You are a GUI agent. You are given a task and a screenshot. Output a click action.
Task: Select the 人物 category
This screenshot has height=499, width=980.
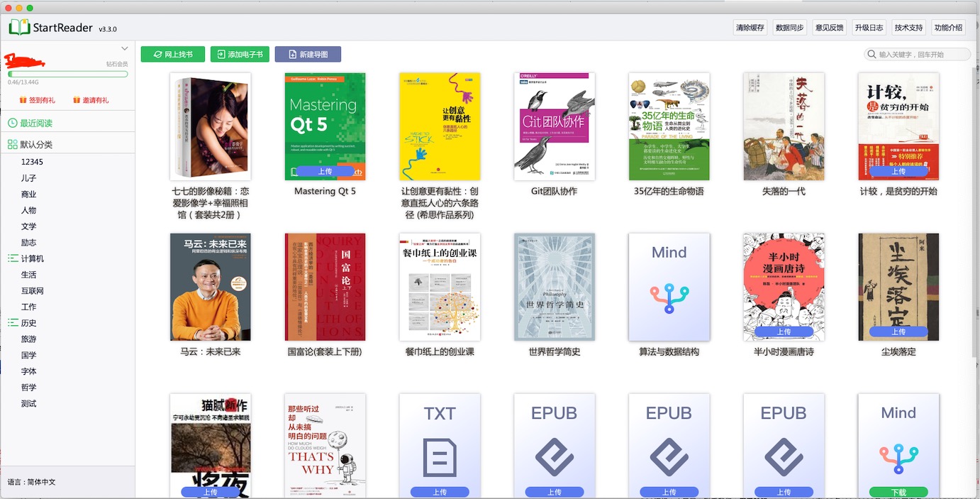pyautogui.click(x=28, y=210)
